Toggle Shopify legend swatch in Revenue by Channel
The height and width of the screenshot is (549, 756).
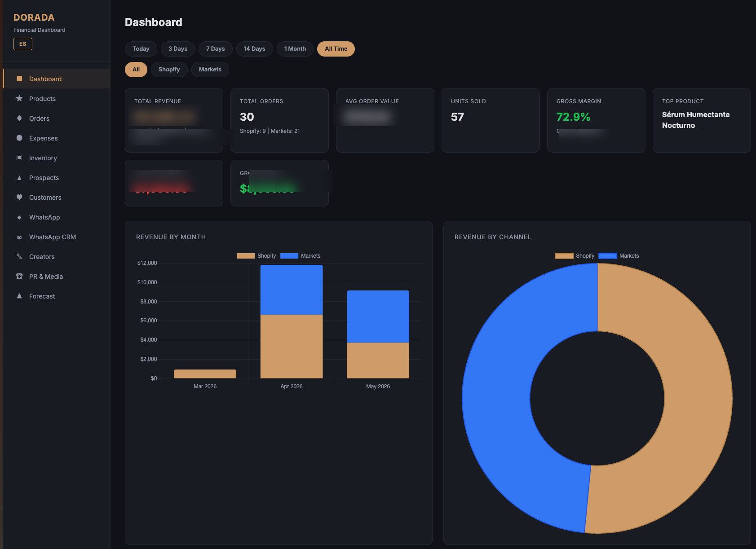pyautogui.click(x=564, y=256)
